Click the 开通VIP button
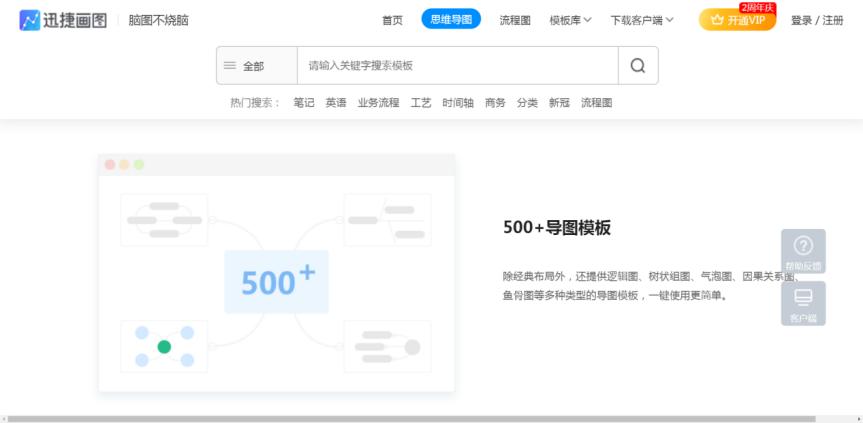This screenshot has height=423, width=863. point(738,20)
